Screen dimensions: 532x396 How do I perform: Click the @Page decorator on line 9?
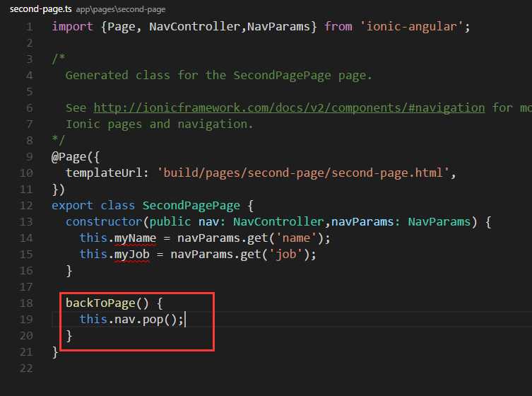69,157
